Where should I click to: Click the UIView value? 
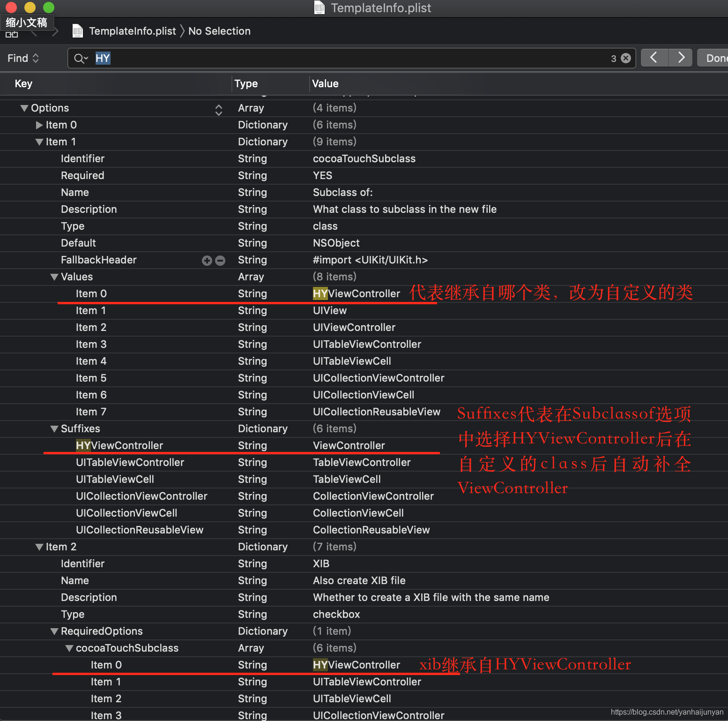(x=330, y=311)
